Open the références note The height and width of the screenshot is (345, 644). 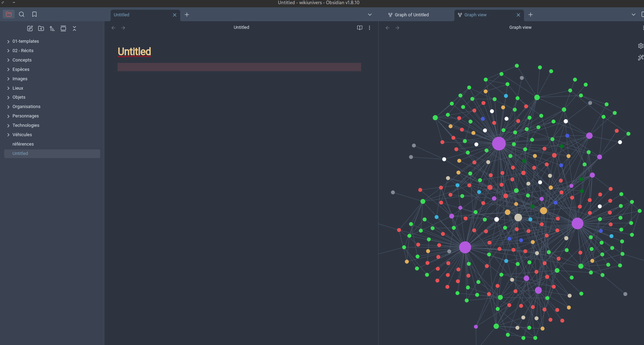click(23, 144)
